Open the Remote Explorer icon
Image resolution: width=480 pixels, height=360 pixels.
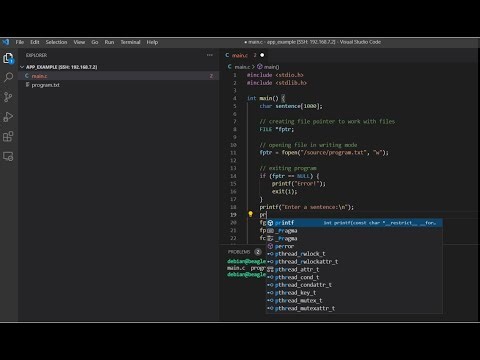point(8,156)
